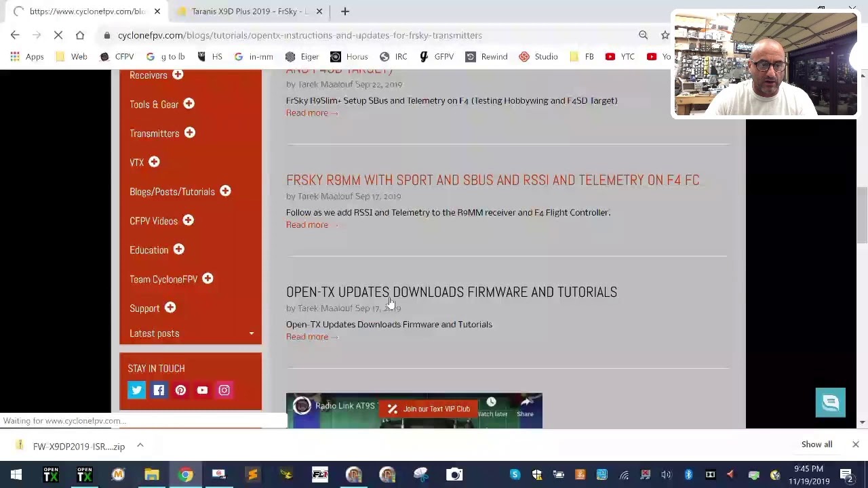
Task: Click Show all downloads
Action: pyautogui.click(x=816, y=445)
